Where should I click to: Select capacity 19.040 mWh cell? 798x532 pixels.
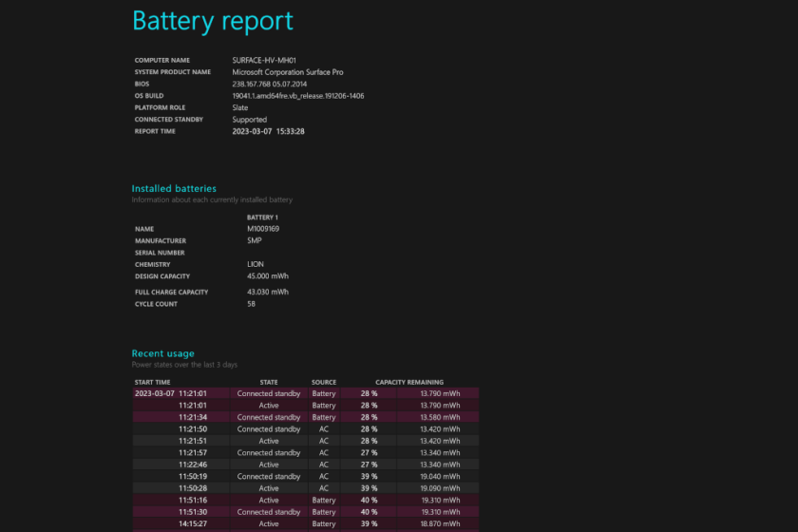pyautogui.click(x=440, y=477)
